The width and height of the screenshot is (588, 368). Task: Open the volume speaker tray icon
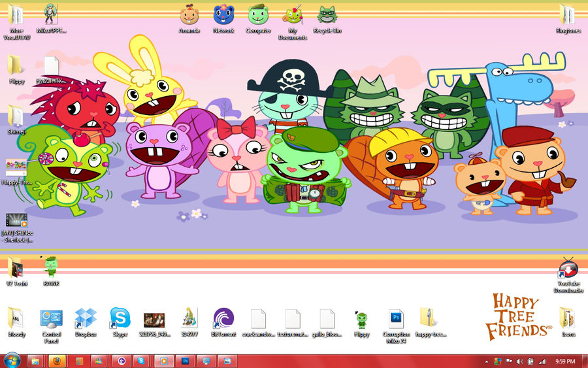(519, 361)
